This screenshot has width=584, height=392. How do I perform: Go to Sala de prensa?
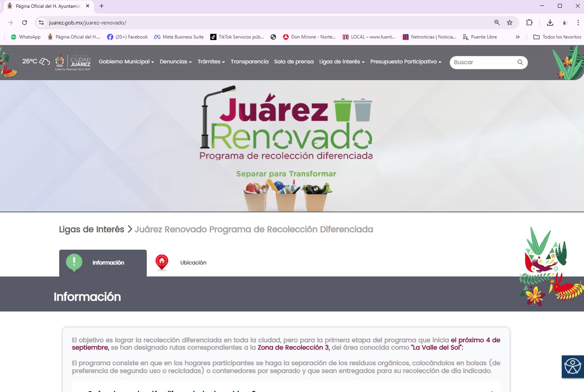coord(294,62)
